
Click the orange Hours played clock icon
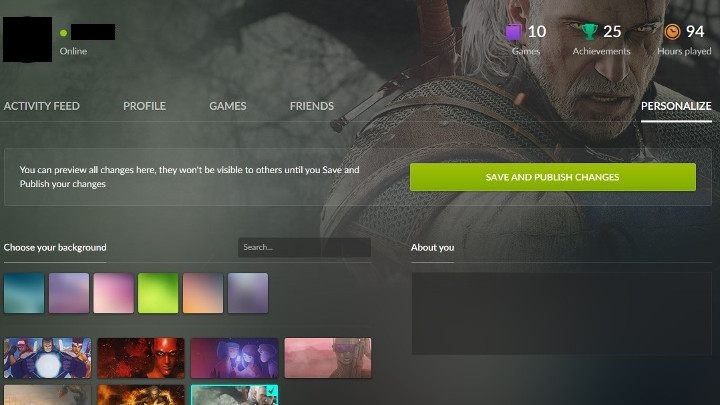pyautogui.click(x=672, y=32)
